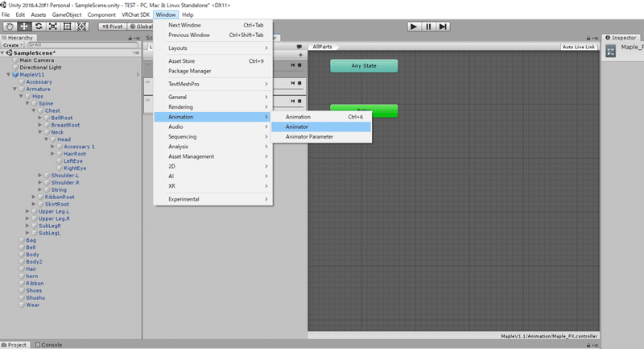Select the RightEye object in Hierarchy
This screenshot has width=644, height=349.
tap(75, 168)
